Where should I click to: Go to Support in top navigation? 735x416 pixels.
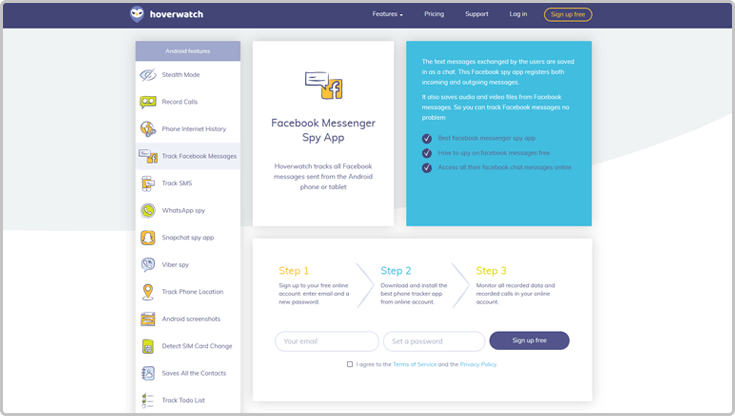[x=477, y=14]
